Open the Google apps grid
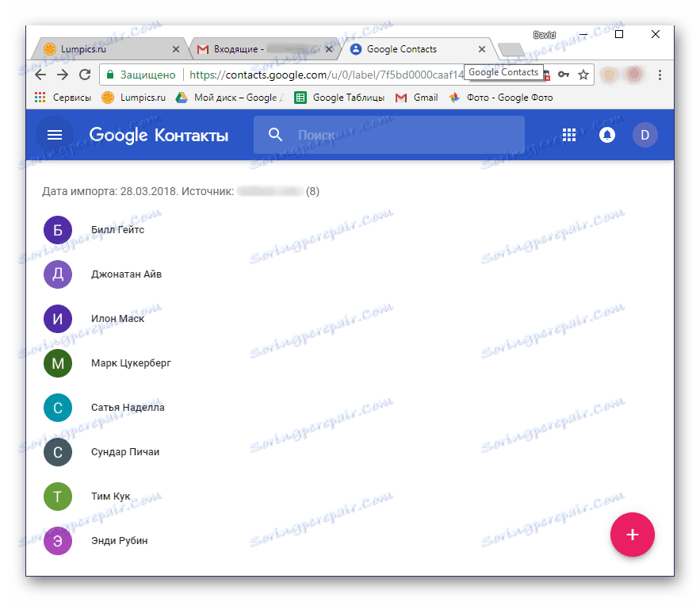 pyautogui.click(x=568, y=135)
